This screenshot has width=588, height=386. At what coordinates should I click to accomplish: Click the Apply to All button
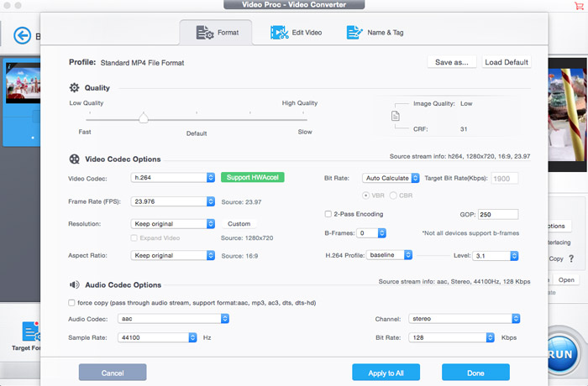386,373
